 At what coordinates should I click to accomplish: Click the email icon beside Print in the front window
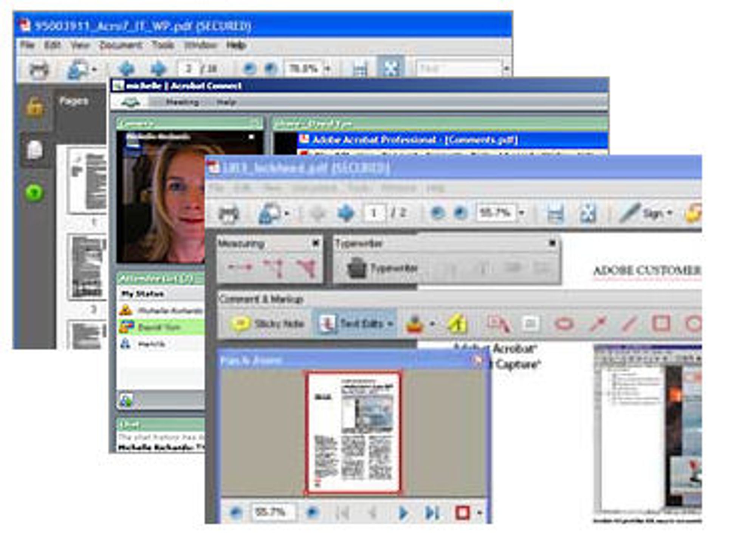pyautogui.click(x=269, y=213)
